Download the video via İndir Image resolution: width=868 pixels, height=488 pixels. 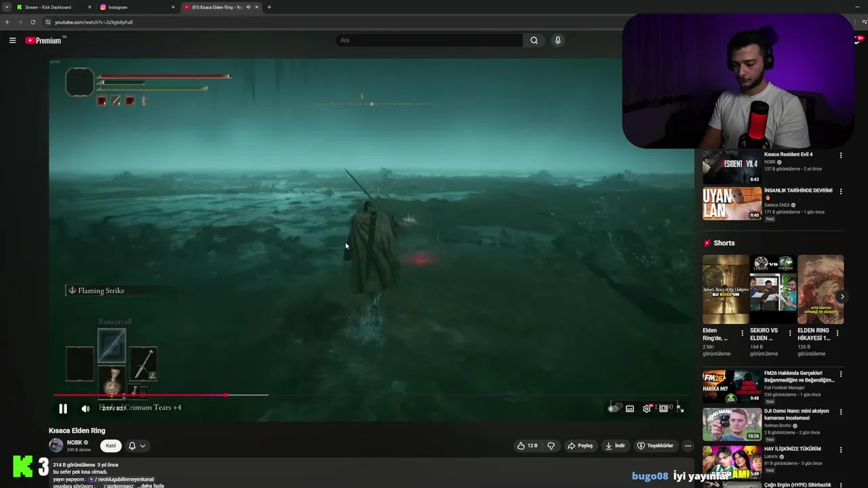(x=616, y=446)
